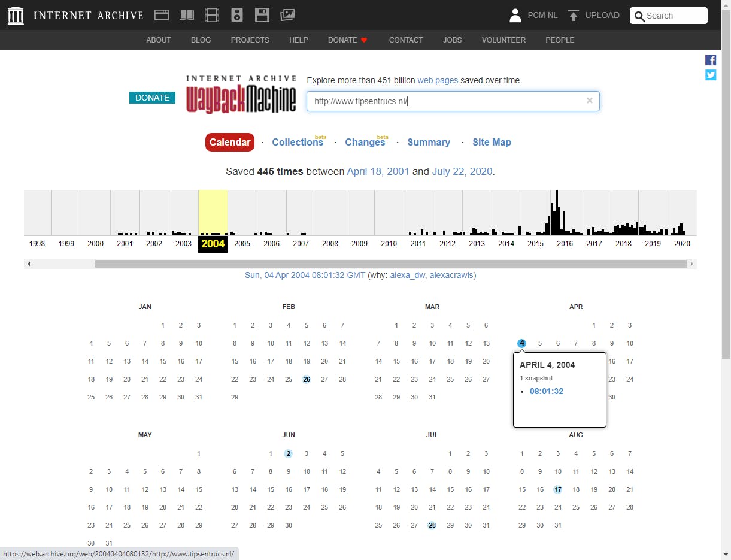This screenshot has height=560, width=731.
Task: Switch to the Calendar tab
Action: (230, 142)
